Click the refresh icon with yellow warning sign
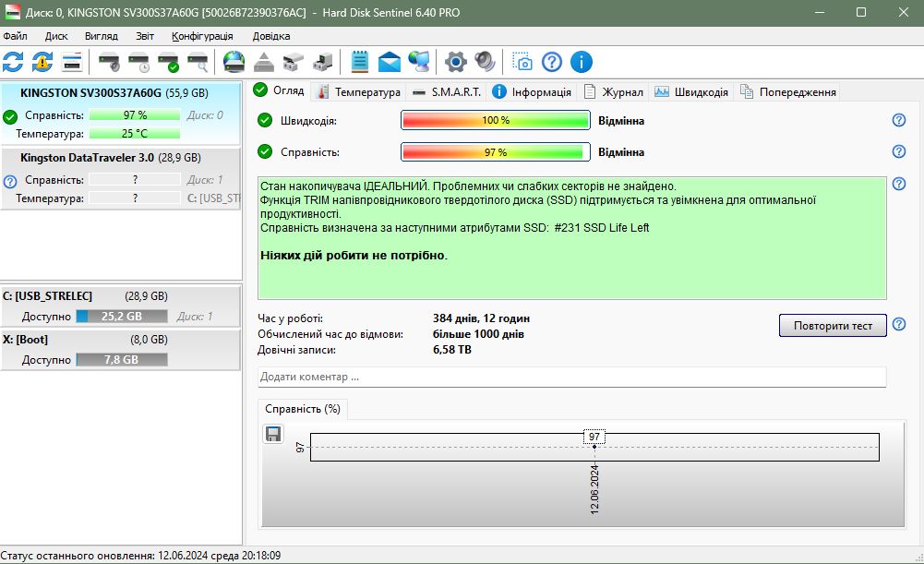The width and height of the screenshot is (924, 564). [42, 62]
